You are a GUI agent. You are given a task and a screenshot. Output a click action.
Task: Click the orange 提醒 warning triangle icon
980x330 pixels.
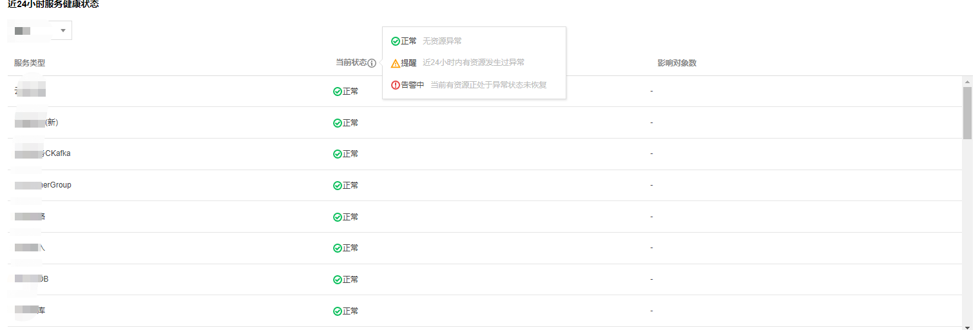coord(396,63)
